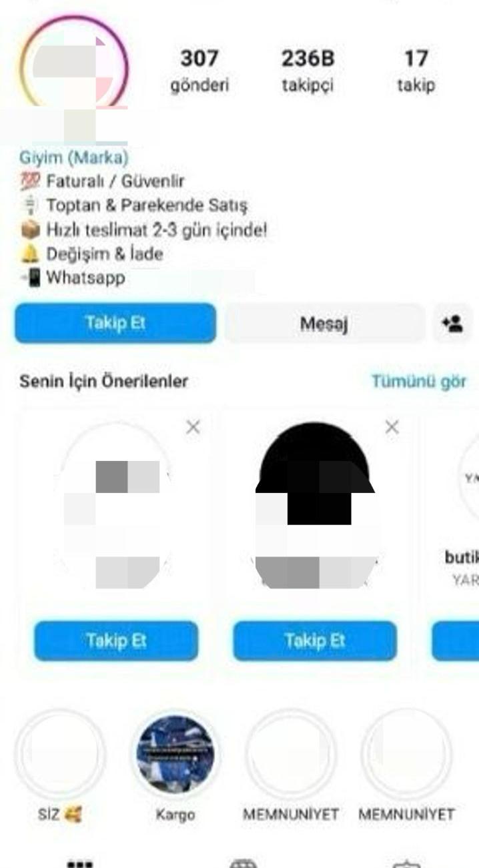The height and width of the screenshot is (868, 479).
Task: Switch to the posts grid tab
Action: point(80,863)
